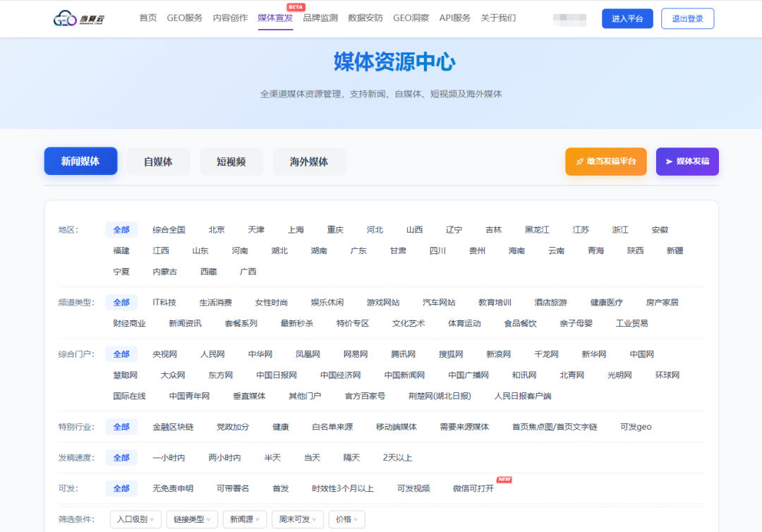This screenshot has width=762, height=532.
Task: Click the 媒体发稿 purple button
Action: (687, 162)
